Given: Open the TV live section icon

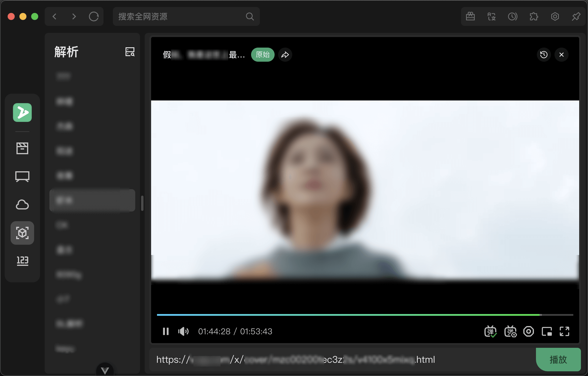Looking at the screenshot, I should 22,177.
